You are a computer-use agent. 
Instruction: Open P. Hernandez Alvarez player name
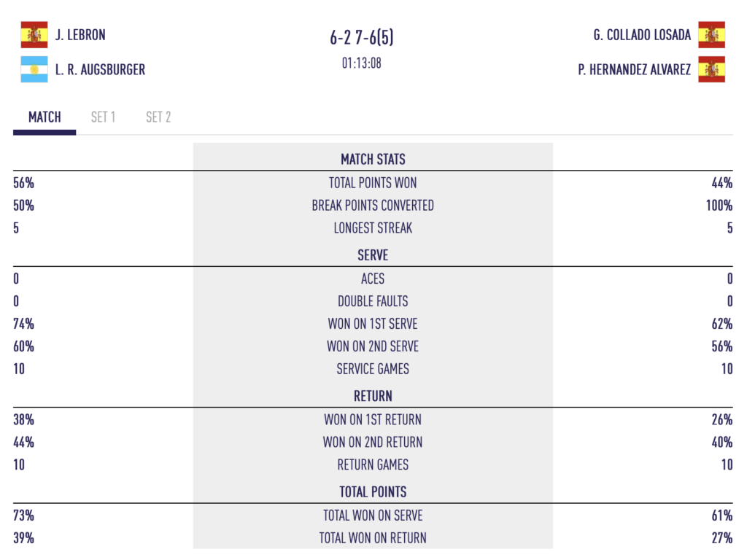pyautogui.click(x=634, y=70)
